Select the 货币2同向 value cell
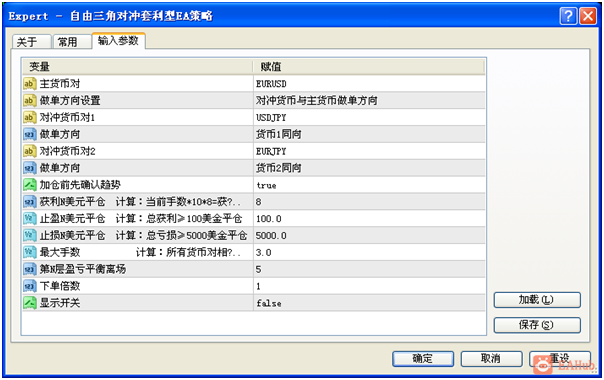 click(x=369, y=168)
